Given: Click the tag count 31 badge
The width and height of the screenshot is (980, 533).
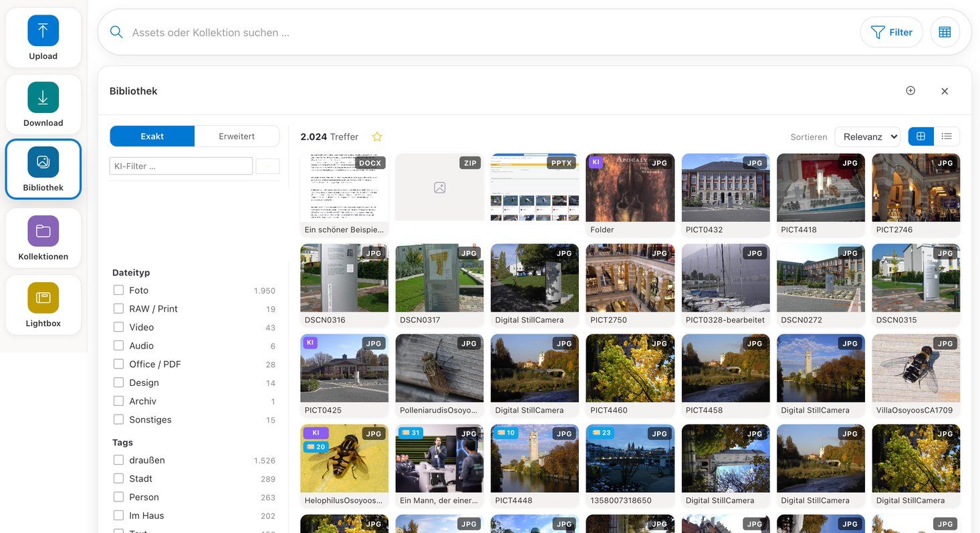Looking at the screenshot, I should (x=410, y=433).
